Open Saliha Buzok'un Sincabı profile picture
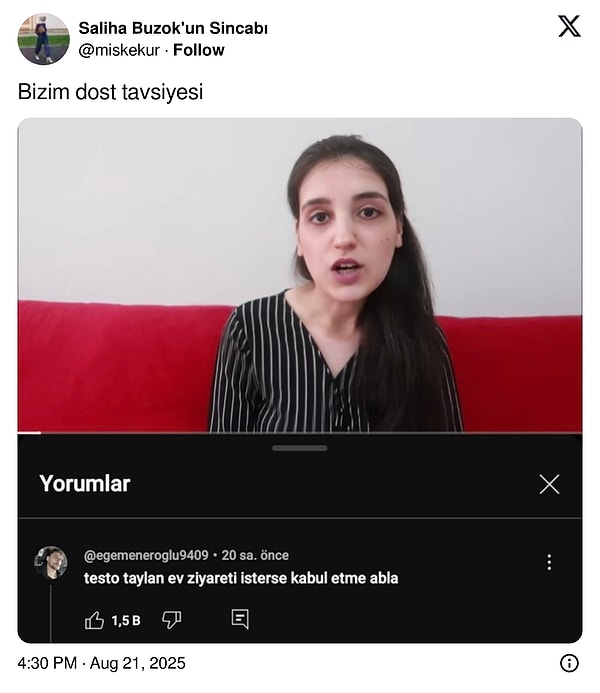This screenshot has height=693, width=600. pyautogui.click(x=43, y=39)
